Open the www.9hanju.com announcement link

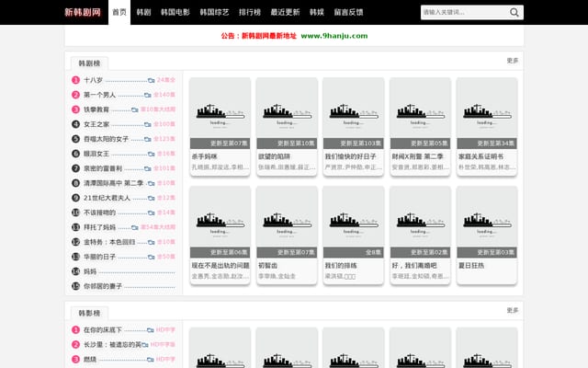(334, 36)
